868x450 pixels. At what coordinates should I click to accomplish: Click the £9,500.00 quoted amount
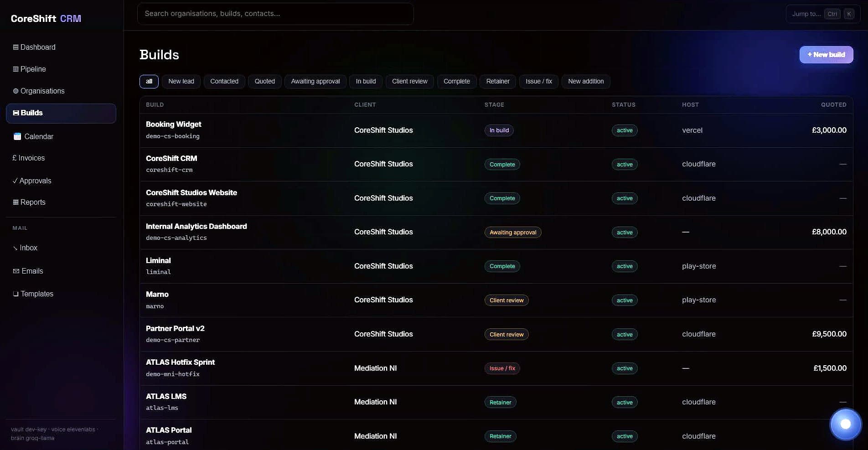click(x=829, y=334)
